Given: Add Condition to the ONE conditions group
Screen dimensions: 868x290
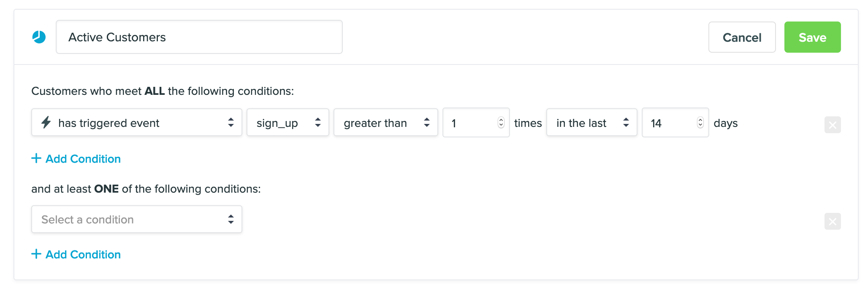Looking at the screenshot, I should (83, 255).
